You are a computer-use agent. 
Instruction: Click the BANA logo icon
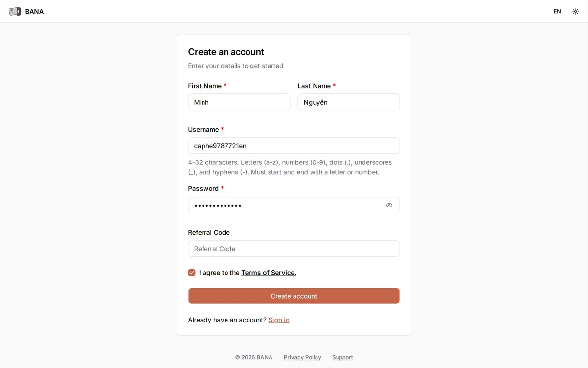[15, 11]
